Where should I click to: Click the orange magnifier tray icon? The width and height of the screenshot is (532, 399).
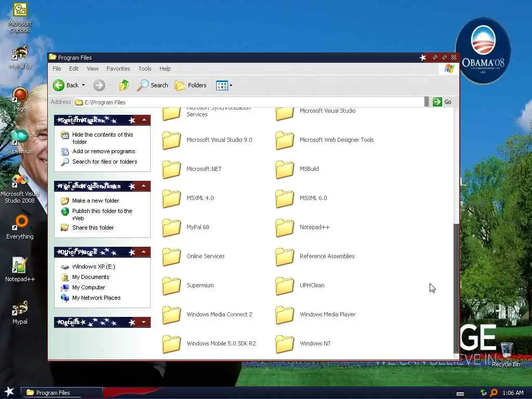point(494,393)
